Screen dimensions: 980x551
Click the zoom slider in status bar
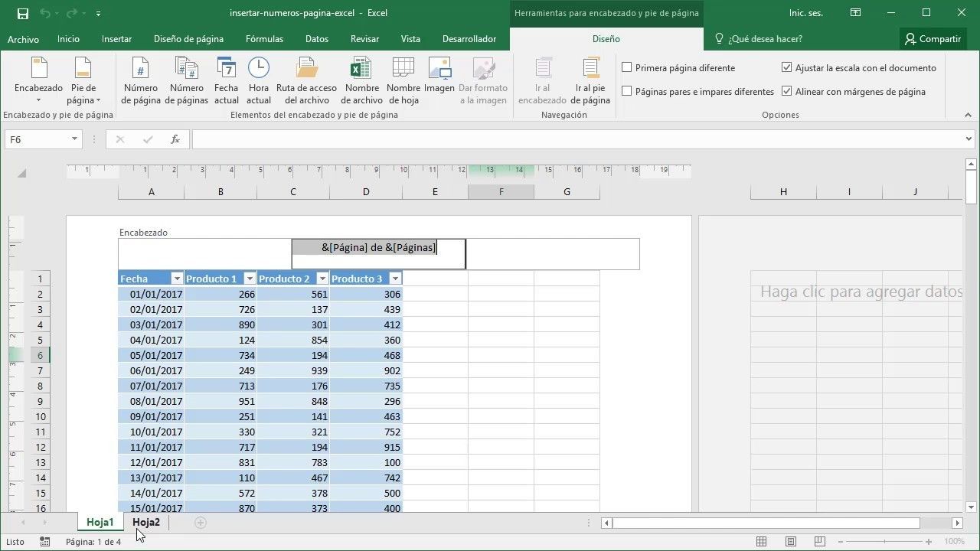click(884, 541)
